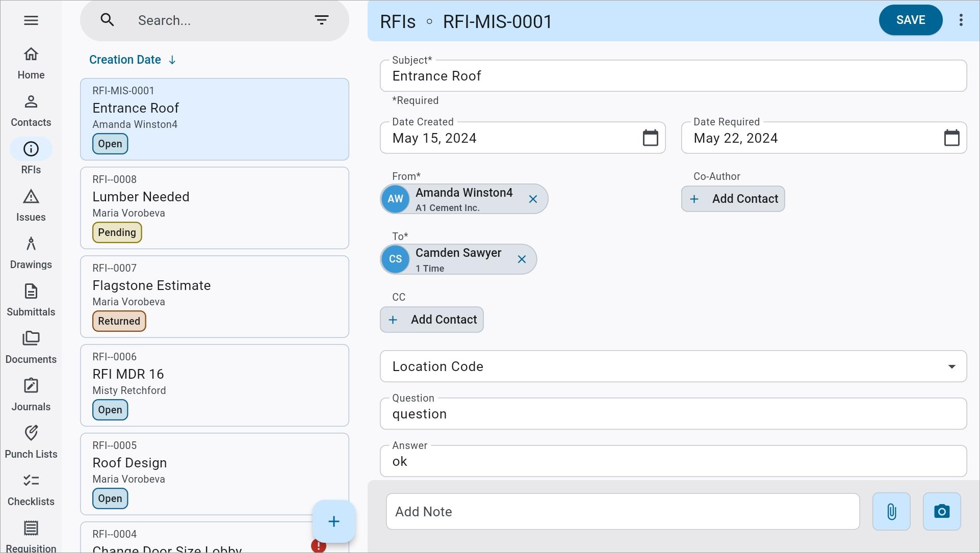This screenshot has height=553, width=980.
Task: Edit the Question text field
Action: (673, 414)
